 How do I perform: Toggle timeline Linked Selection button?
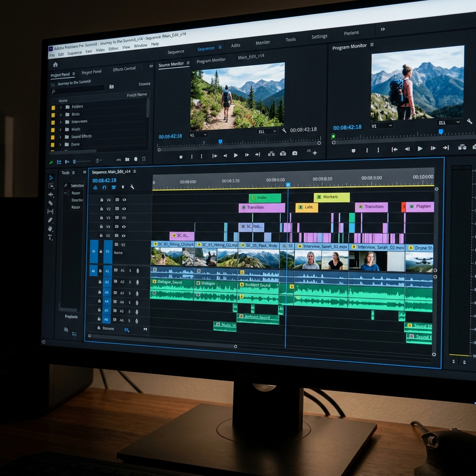[x=113, y=187]
